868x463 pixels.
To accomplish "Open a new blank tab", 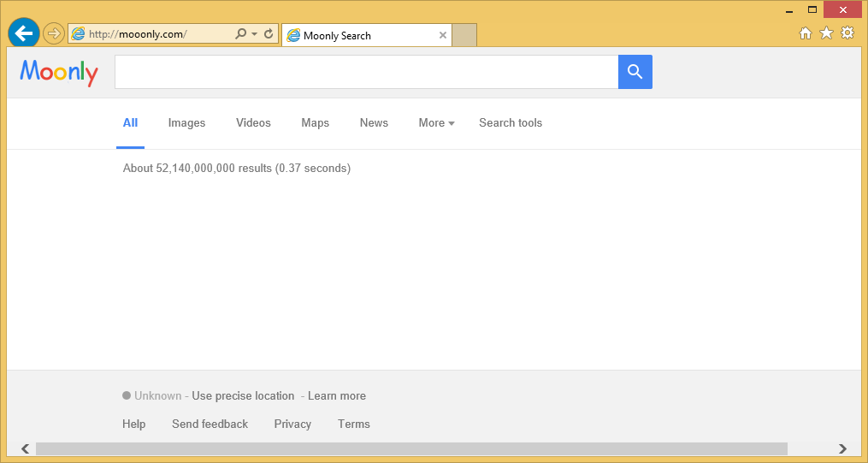I will point(464,35).
